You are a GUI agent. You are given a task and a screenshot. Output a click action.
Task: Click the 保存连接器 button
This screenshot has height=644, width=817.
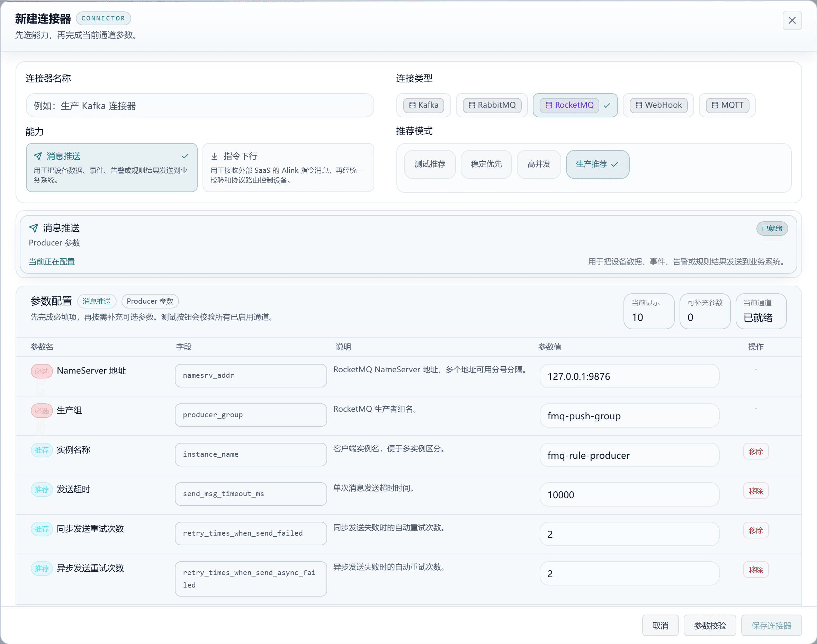coord(771,626)
